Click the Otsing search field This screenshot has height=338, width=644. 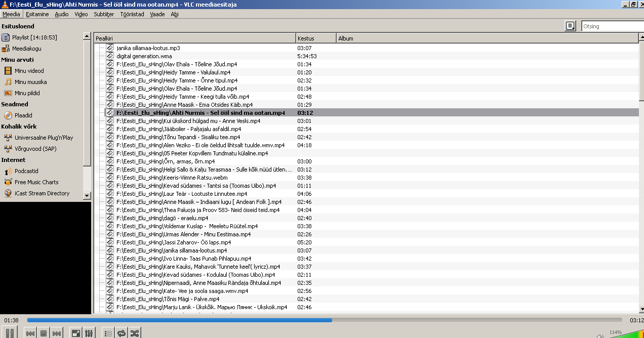point(612,26)
